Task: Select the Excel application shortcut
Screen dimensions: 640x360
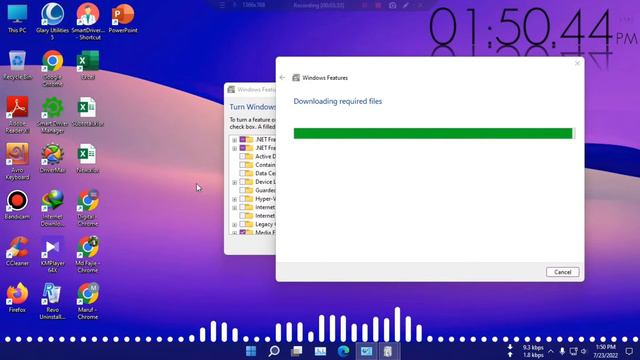Action: (88, 65)
